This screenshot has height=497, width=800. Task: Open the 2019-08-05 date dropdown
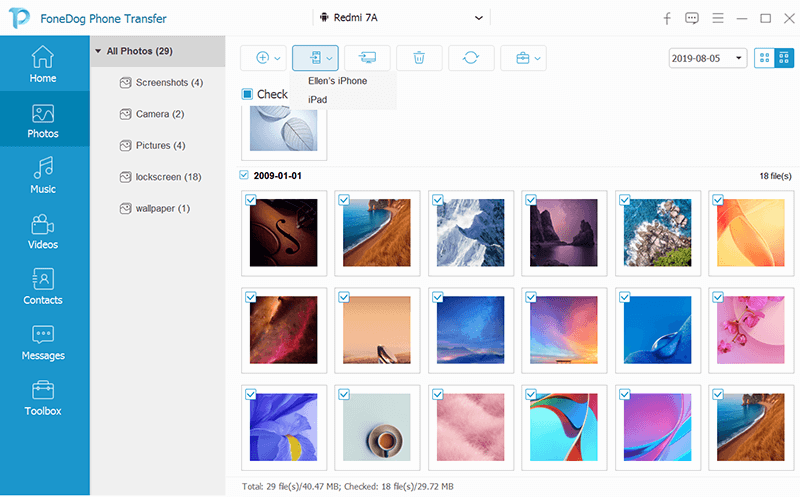click(707, 58)
